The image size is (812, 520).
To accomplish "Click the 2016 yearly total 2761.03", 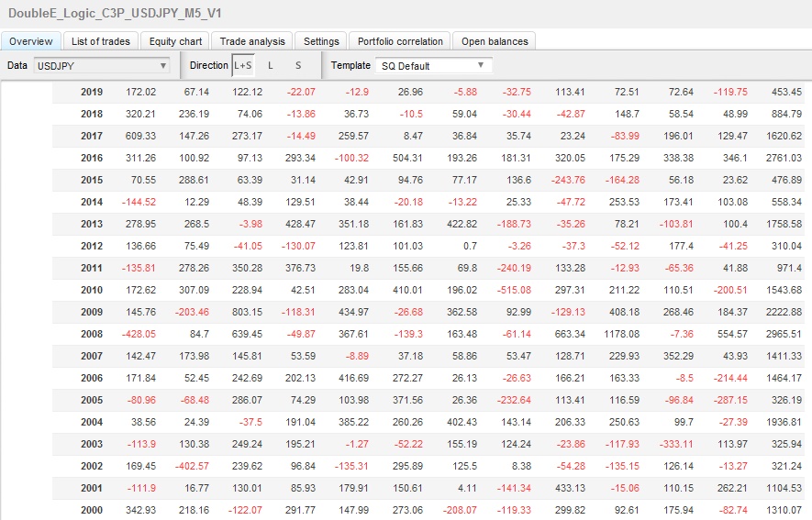I will (x=783, y=158).
